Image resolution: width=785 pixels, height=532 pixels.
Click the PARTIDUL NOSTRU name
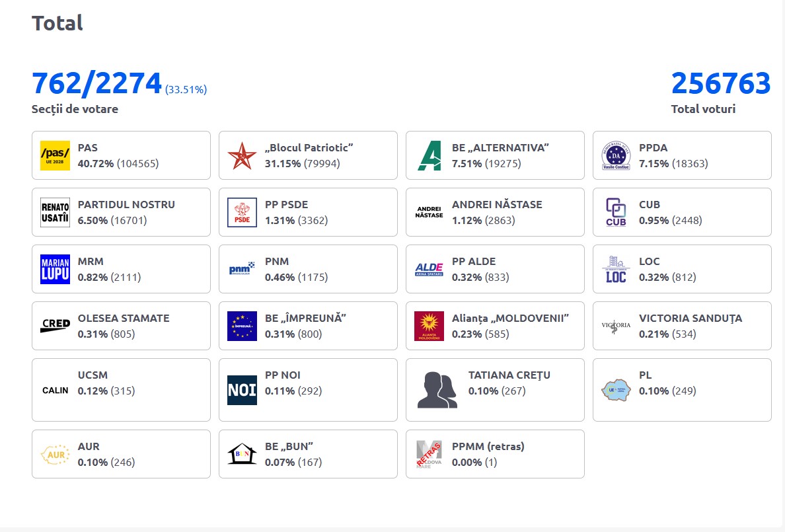[126, 204]
